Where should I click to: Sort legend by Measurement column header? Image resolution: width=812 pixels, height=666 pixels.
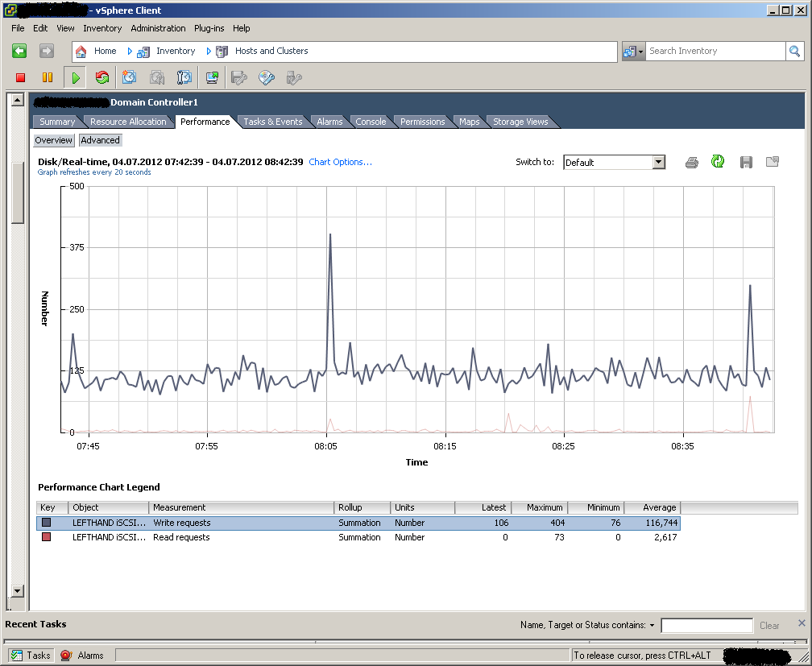tap(242, 507)
